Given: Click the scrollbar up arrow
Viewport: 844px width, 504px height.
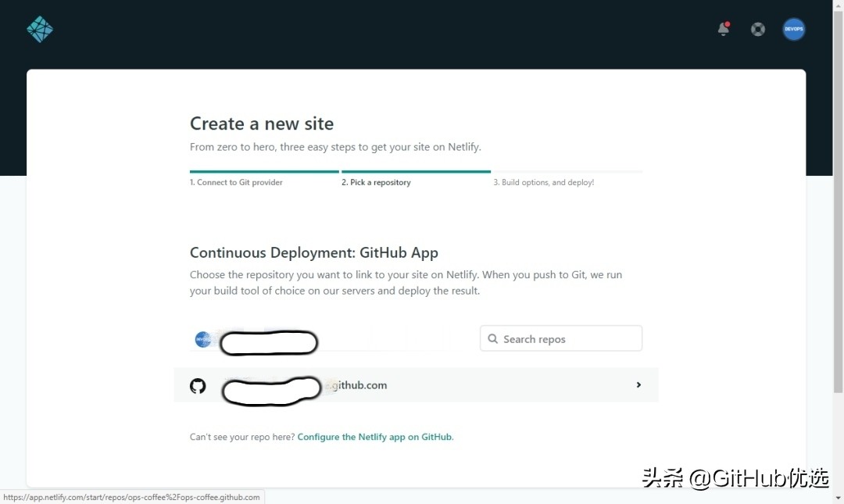Looking at the screenshot, I should tap(839, 5).
